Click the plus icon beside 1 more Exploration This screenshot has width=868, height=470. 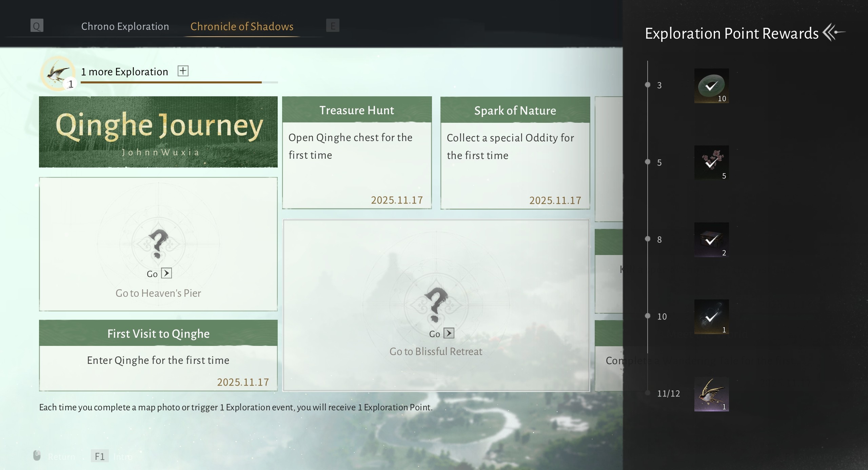tap(183, 71)
